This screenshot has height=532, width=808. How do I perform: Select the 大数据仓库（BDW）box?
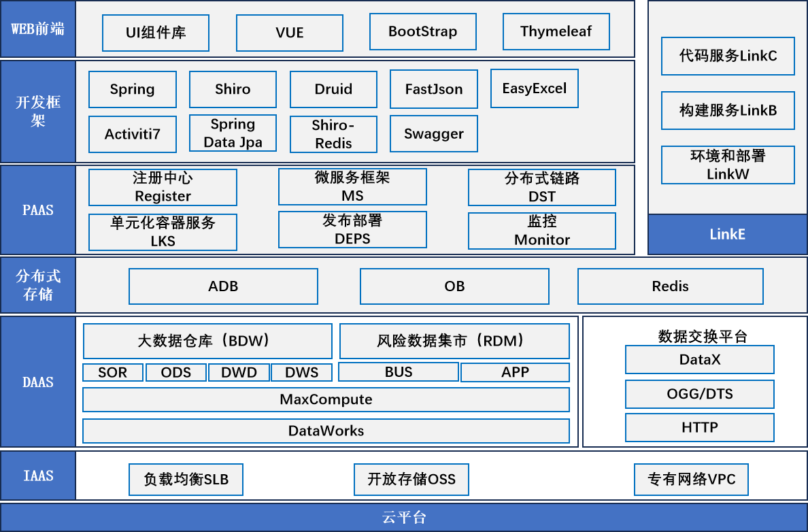click(207, 341)
